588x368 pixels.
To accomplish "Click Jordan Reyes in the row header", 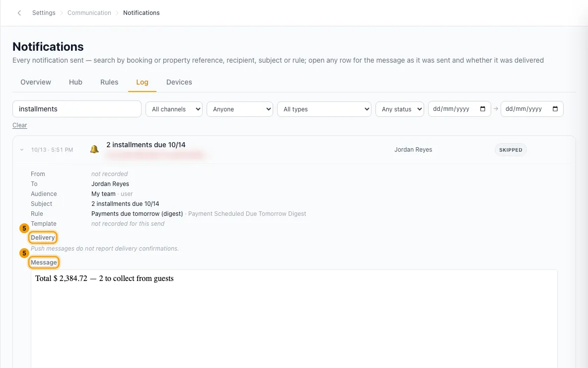I will tap(413, 150).
